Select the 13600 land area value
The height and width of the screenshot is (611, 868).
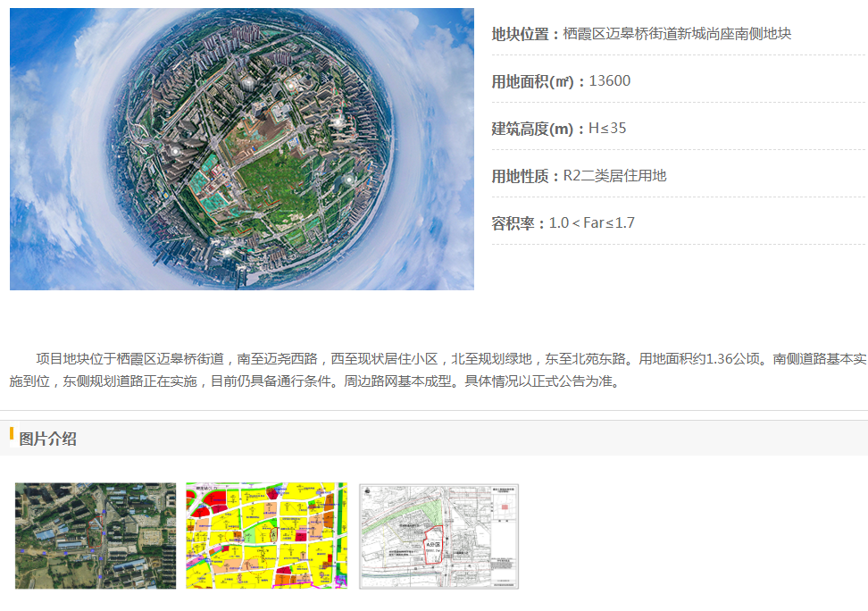(610, 81)
